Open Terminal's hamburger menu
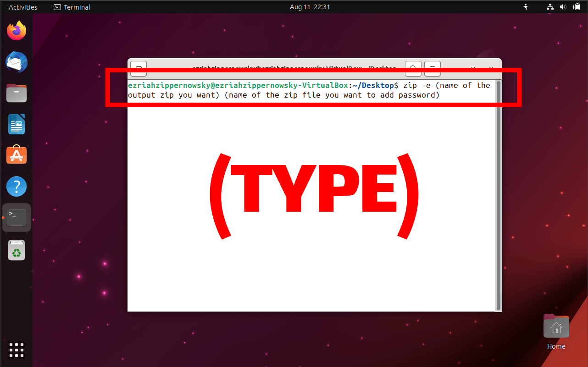Viewport: 588px width, 367px height. point(432,68)
